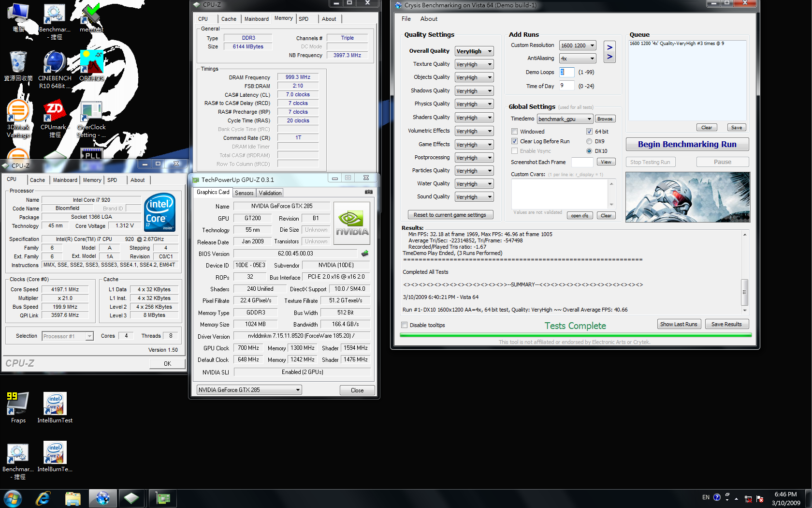The image size is (812, 508).
Task: Switch to Sensors tab in GPU-Z
Action: click(x=244, y=193)
